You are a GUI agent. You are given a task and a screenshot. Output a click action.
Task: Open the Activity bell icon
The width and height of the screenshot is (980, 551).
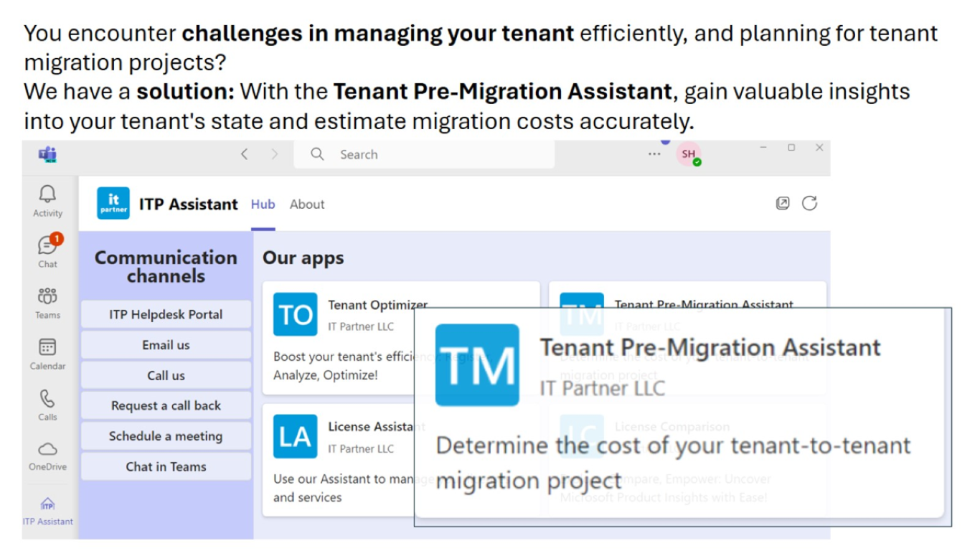[47, 193]
